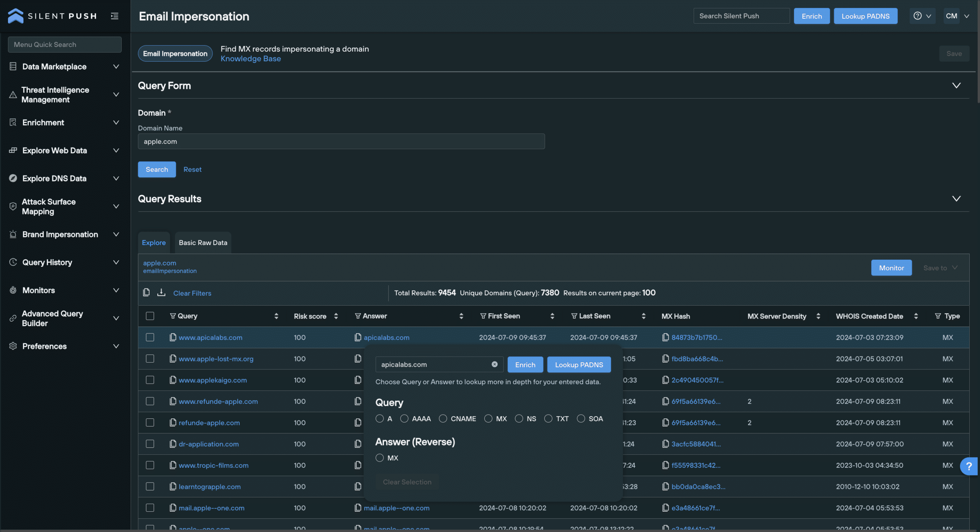Screen dimensions: 980x532
Task: Open the help question mark menu in header
Action: click(x=922, y=16)
